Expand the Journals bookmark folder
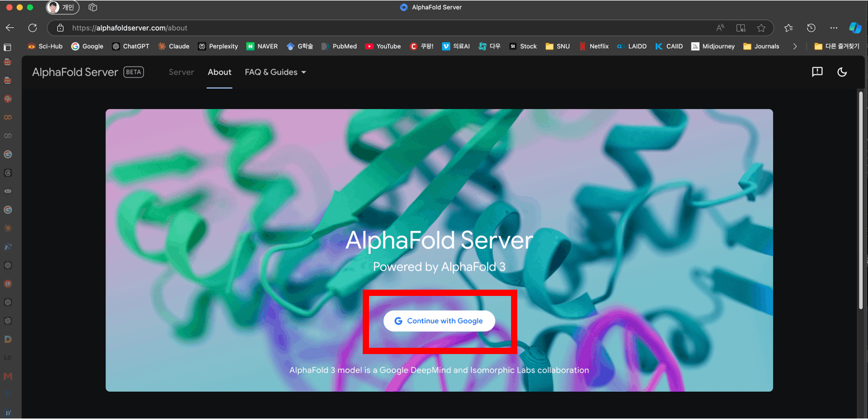868x419 pixels. [762, 46]
